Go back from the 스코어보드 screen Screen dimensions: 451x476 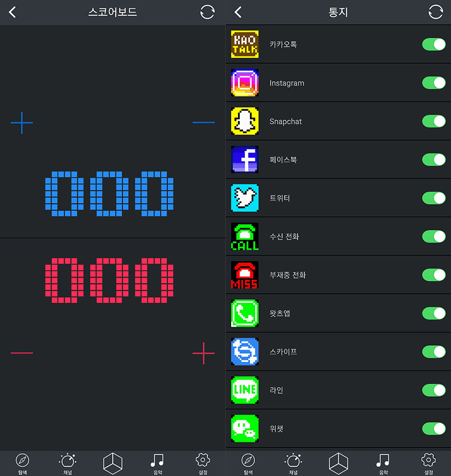(x=13, y=12)
